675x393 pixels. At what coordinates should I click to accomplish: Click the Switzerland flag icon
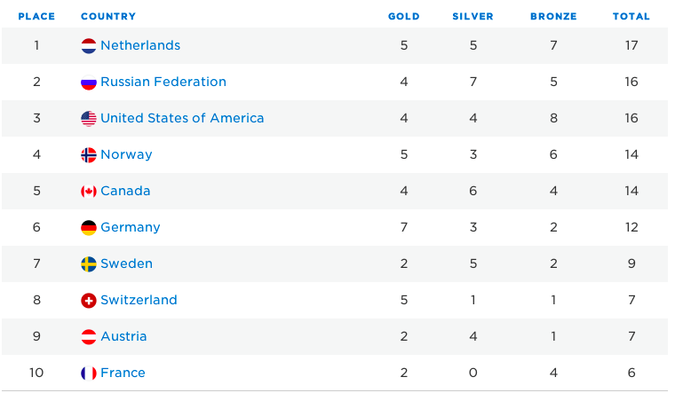point(88,300)
